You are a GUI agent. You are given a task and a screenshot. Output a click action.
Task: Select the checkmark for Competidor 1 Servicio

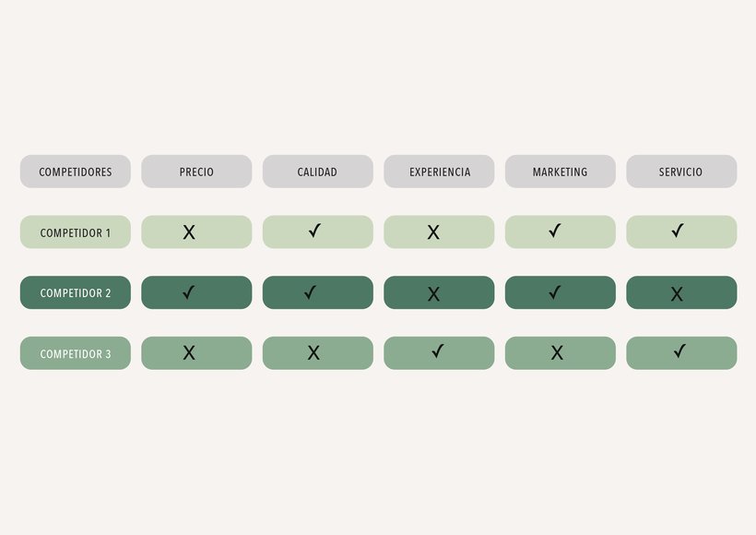(x=678, y=231)
